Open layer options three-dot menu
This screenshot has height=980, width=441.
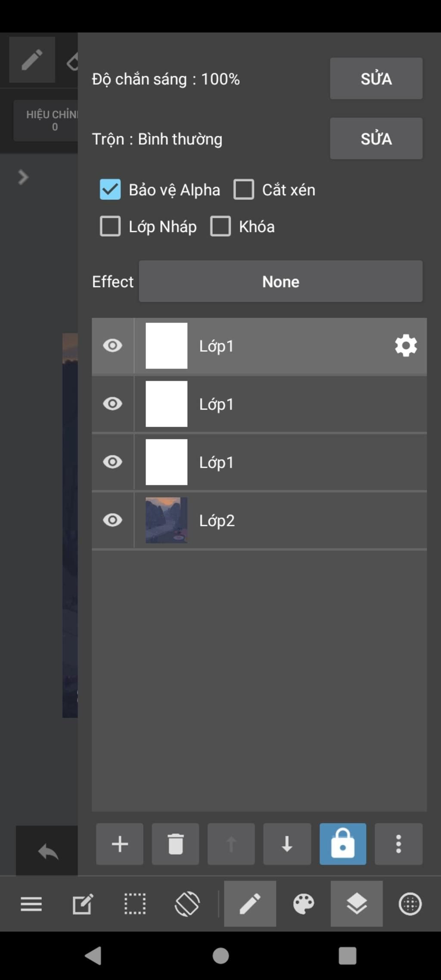point(398,844)
